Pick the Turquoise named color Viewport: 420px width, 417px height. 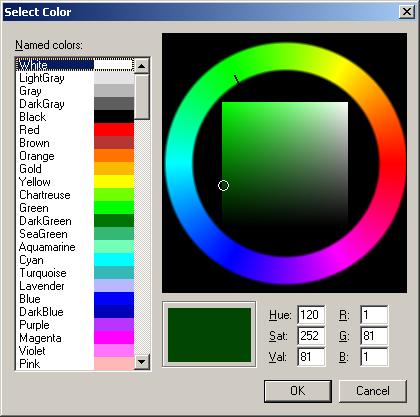pos(75,273)
